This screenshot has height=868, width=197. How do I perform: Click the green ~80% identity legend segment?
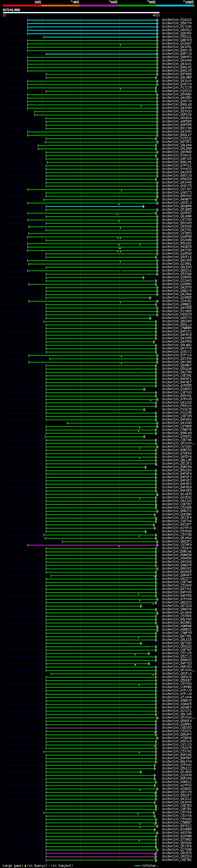(137, 6)
